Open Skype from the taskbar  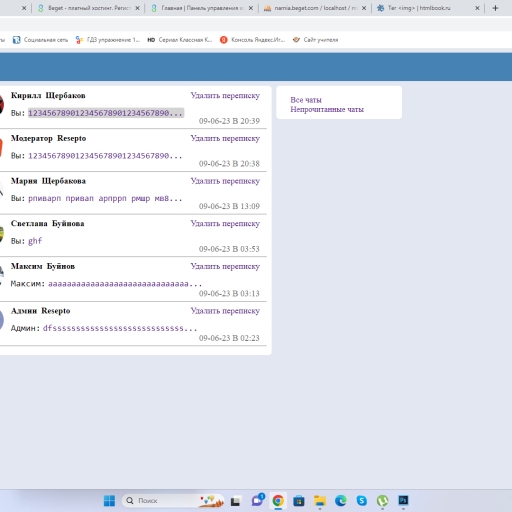click(x=362, y=500)
